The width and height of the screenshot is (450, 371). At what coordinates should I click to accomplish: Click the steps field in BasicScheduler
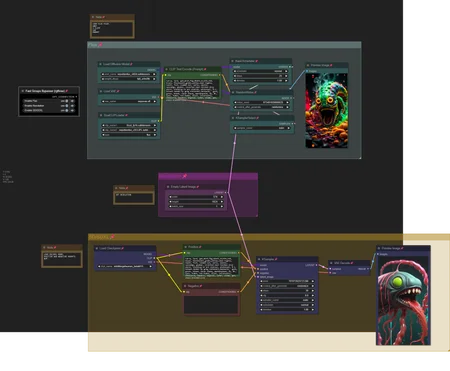(261, 76)
